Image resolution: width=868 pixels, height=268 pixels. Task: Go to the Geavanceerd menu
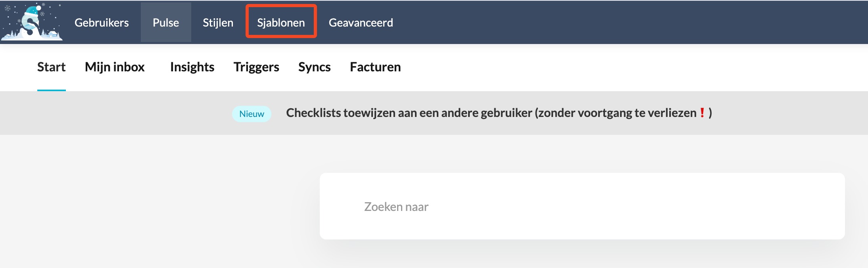pyautogui.click(x=361, y=23)
